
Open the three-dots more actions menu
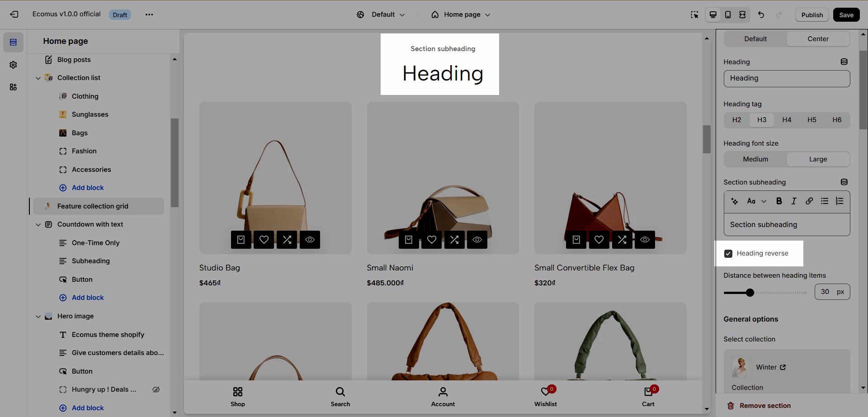(x=149, y=14)
